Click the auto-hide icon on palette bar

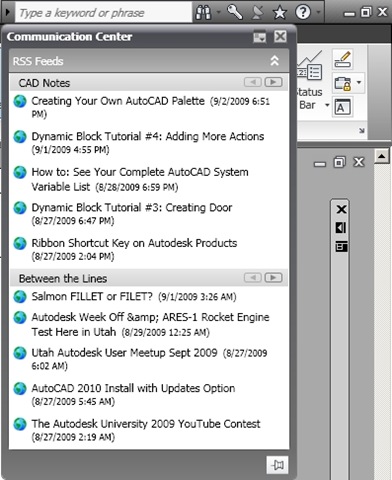tap(341, 228)
